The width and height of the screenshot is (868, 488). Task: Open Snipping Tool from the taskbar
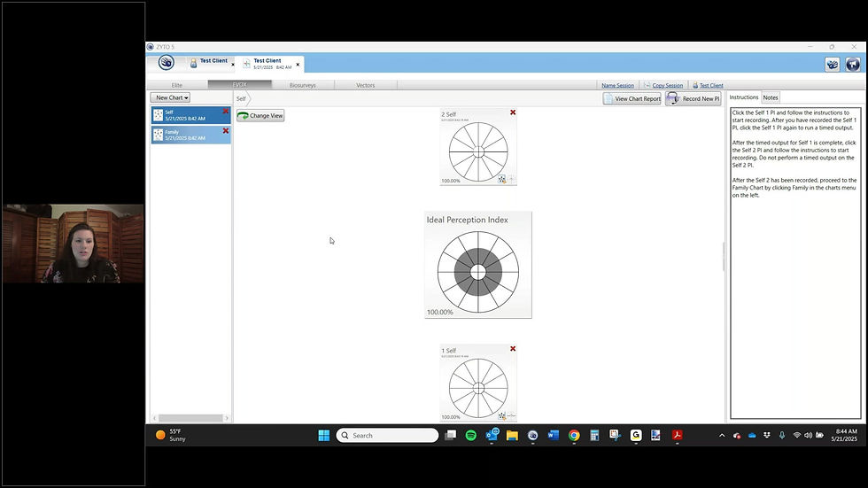pyautogui.click(x=615, y=436)
